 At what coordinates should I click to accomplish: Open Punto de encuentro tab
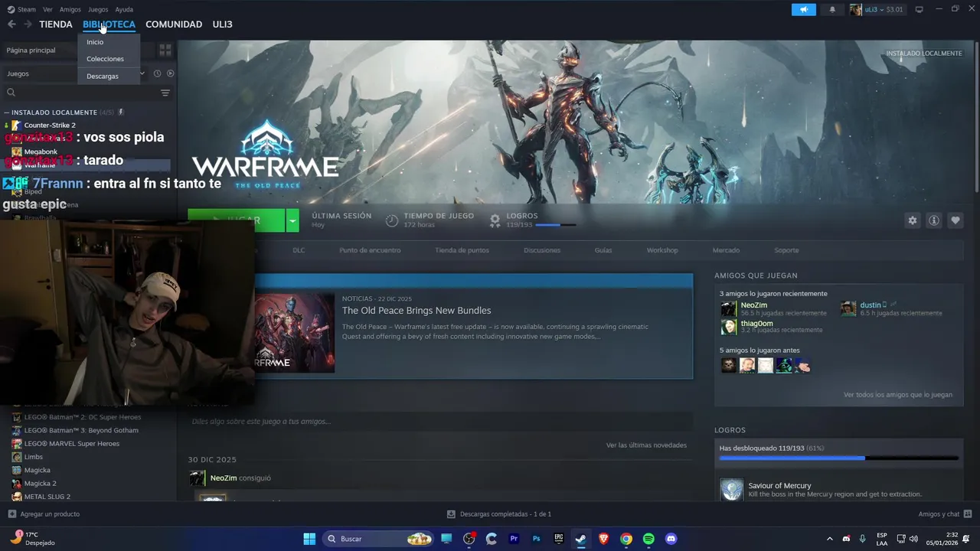click(370, 250)
